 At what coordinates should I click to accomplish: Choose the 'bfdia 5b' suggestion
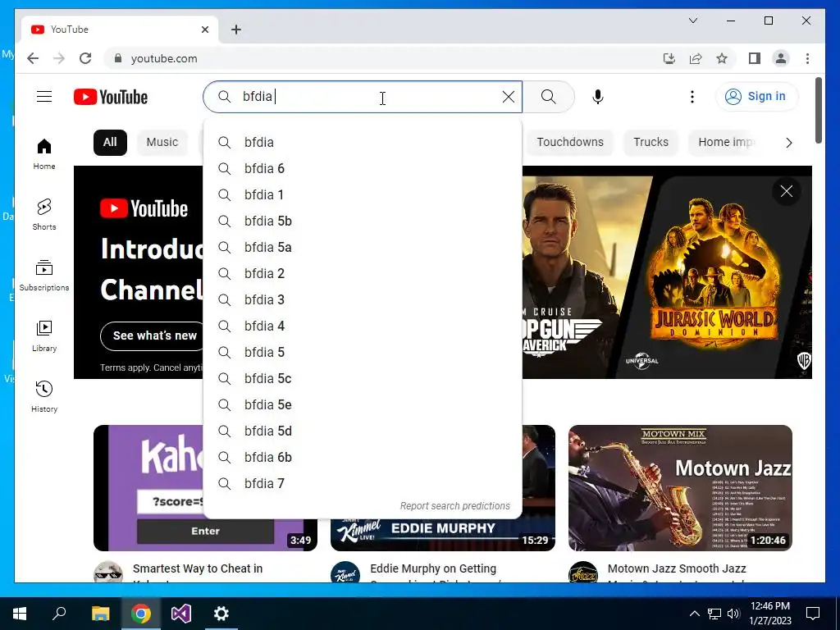coord(363,221)
